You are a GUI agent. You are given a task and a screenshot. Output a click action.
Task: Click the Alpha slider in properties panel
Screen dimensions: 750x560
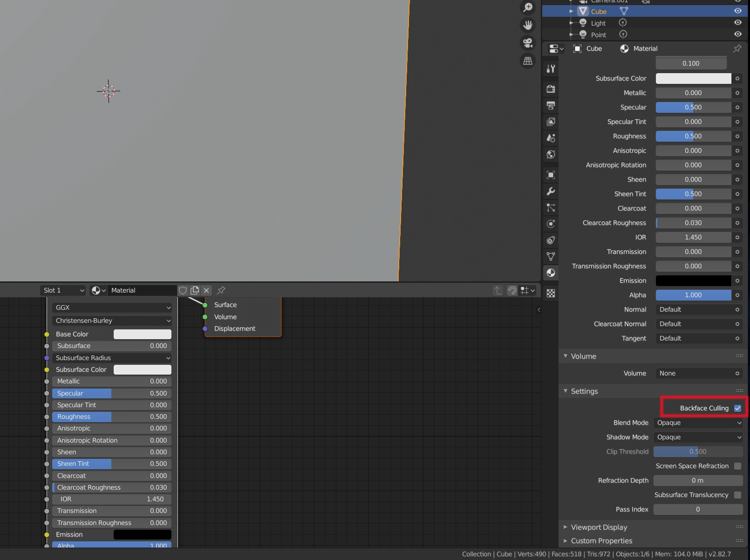point(693,295)
